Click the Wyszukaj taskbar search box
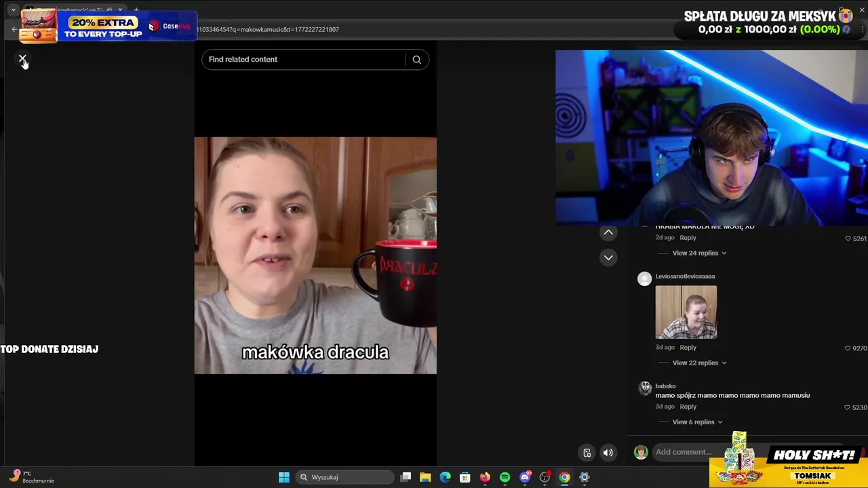The height and width of the screenshot is (488, 868). [x=345, y=477]
